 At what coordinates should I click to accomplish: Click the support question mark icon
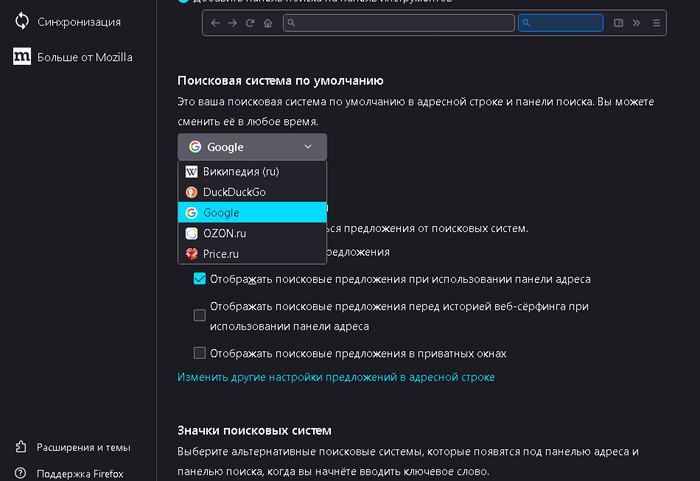pos(21,473)
